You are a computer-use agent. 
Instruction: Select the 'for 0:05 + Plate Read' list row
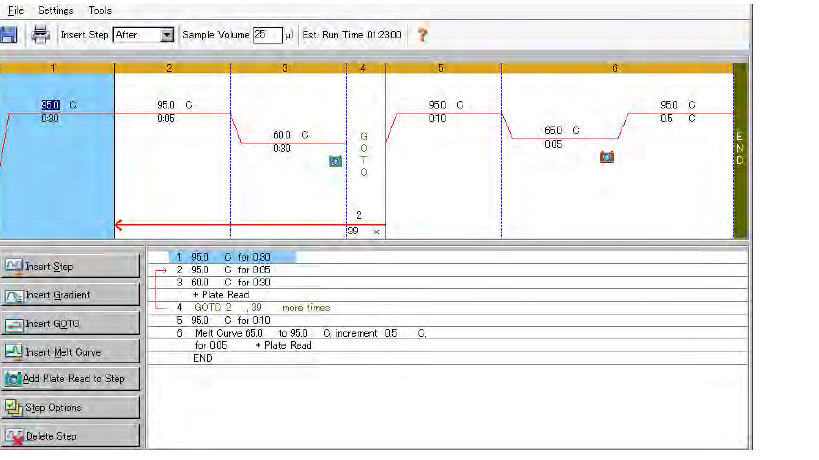[448, 346]
